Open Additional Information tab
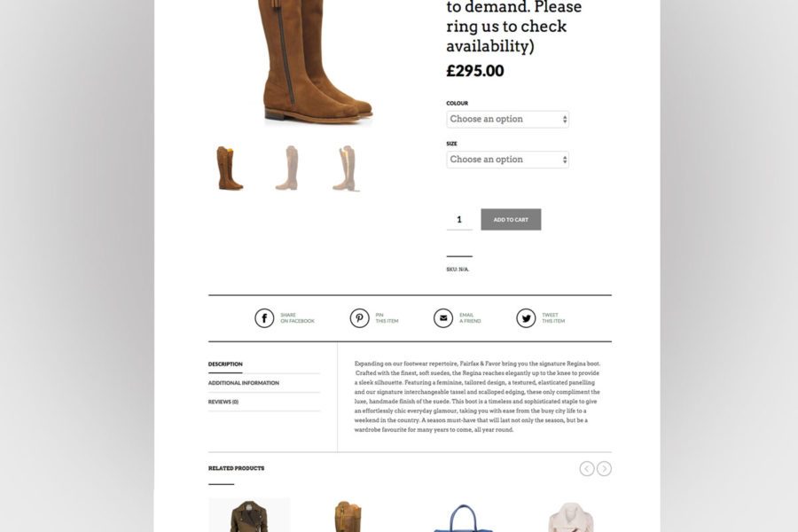Viewport: 798px width, 532px height. click(243, 383)
